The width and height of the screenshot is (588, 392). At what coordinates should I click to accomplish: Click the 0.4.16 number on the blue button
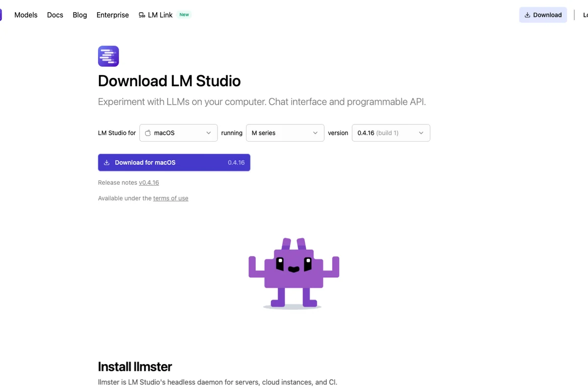pyautogui.click(x=236, y=162)
